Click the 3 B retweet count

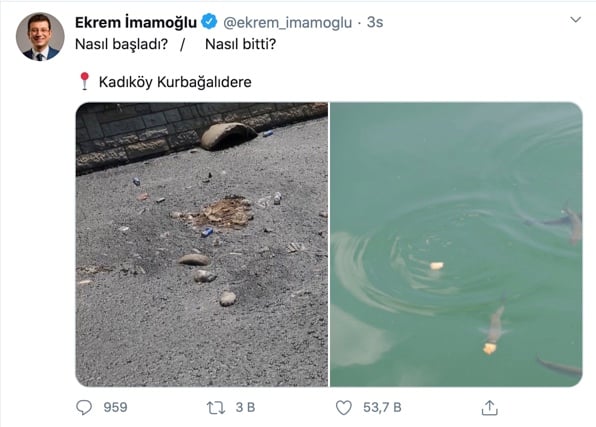pos(246,408)
